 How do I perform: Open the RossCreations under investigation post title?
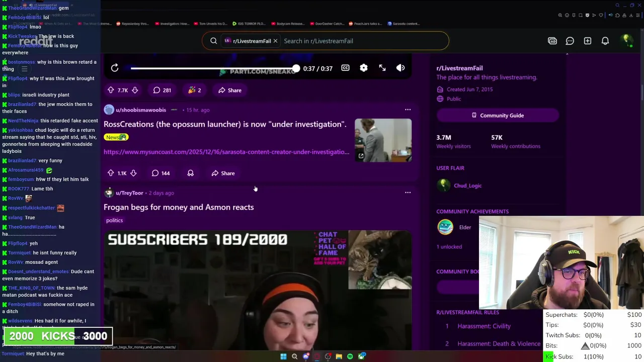pos(225,124)
